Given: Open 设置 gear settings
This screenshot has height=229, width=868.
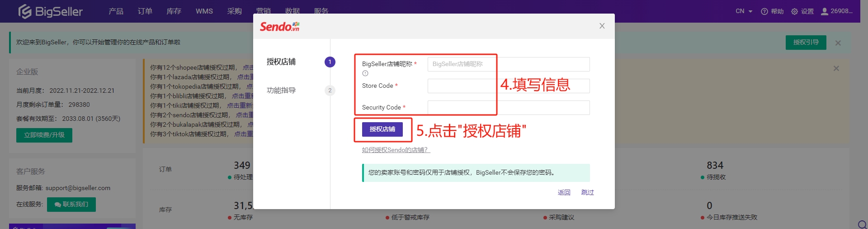Looking at the screenshot, I should pos(802,11).
